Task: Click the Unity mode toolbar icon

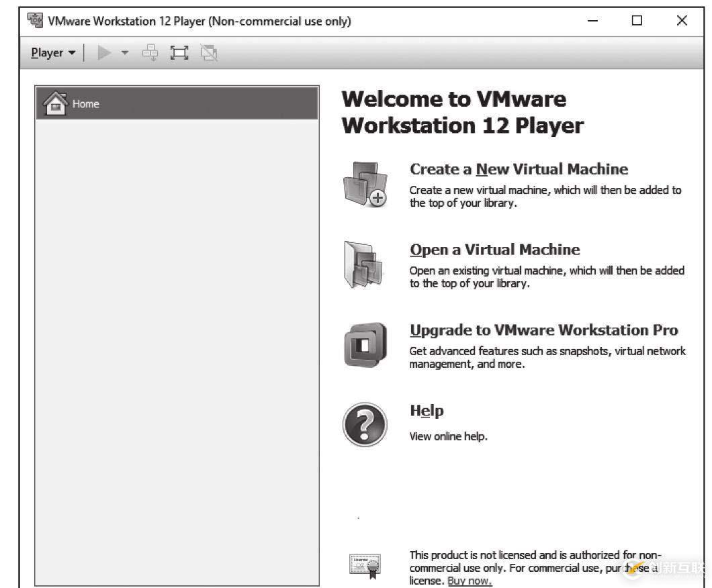Action: (x=209, y=52)
